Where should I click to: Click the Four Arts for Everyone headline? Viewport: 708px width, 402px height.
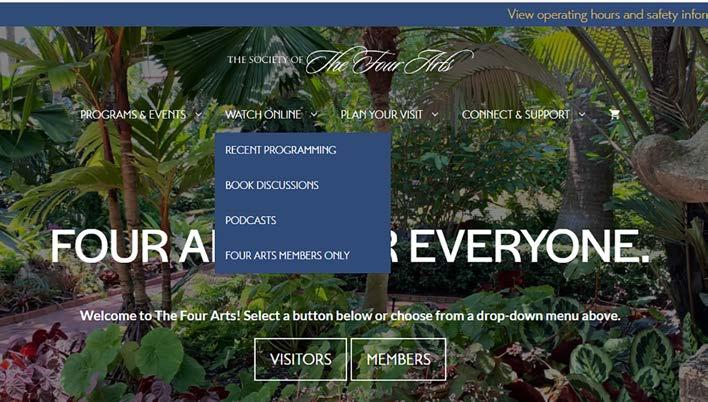(x=350, y=247)
